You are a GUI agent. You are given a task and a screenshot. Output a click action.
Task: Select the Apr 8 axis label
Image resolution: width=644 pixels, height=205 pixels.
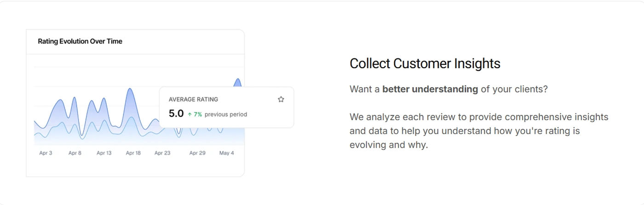pos(75,153)
